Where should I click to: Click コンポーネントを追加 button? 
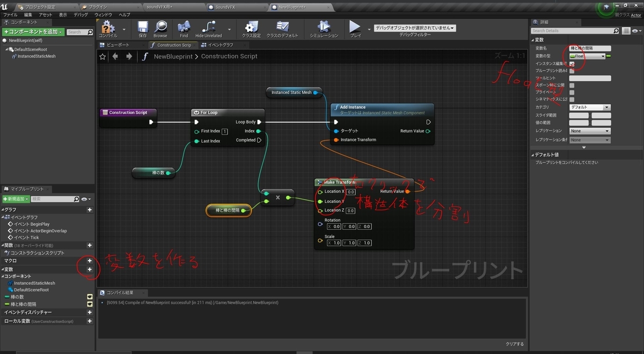[33, 32]
